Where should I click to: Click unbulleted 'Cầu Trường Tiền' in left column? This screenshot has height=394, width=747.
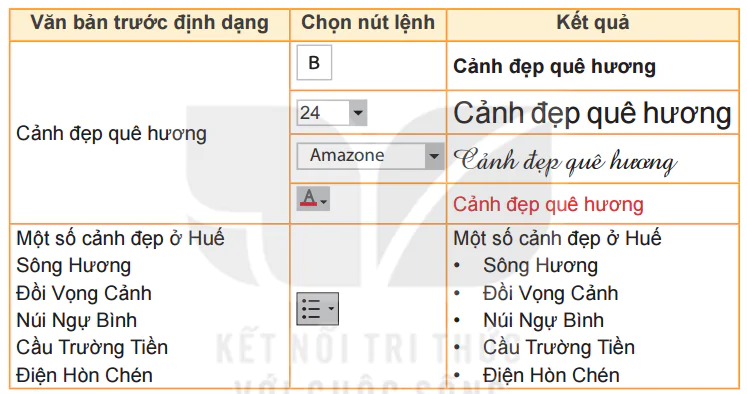pos(92,348)
